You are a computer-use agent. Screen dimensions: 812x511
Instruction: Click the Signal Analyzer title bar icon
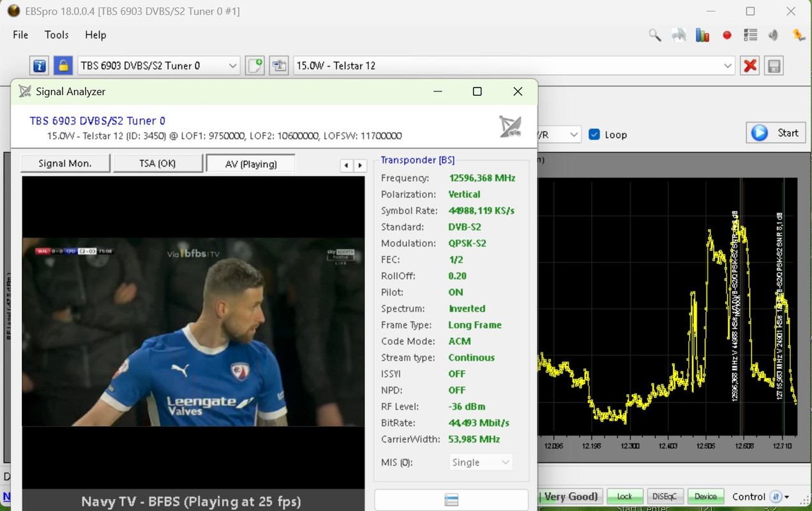click(25, 91)
